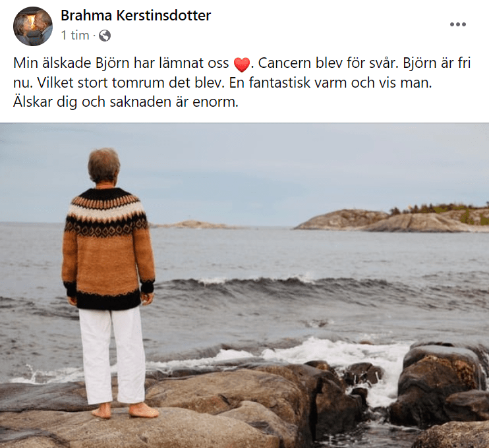Open the three-dot post options menu
The width and height of the screenshot is (489, 448).
click(458, 24)
